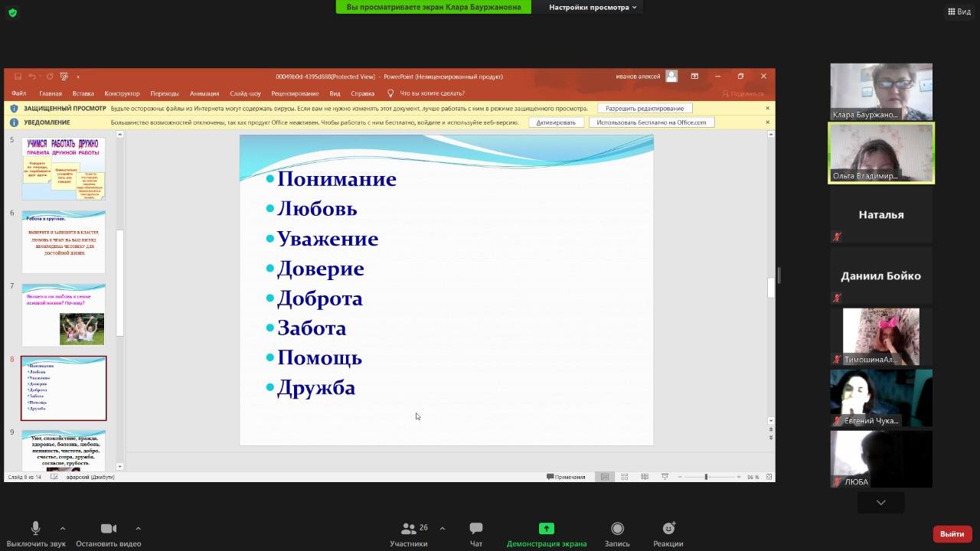This screenshot has height=551, width=980.
Task: Expand audio options arrow next to microphone
Action: (63, 528)
